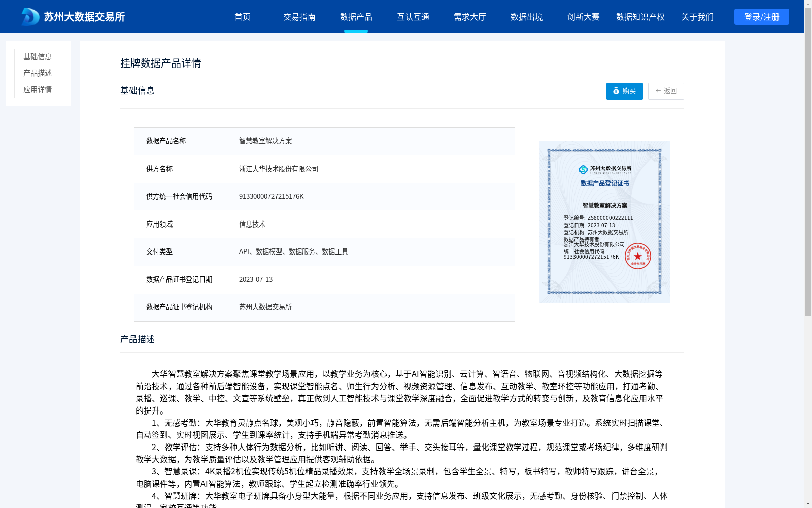
Task: Open 互认互通 in the top menu
Action: coord(413,17)
